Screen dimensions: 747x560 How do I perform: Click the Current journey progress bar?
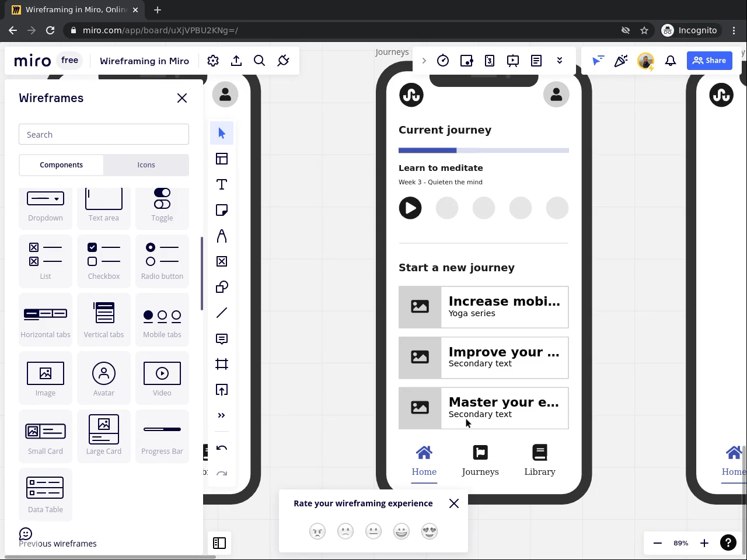484,150
